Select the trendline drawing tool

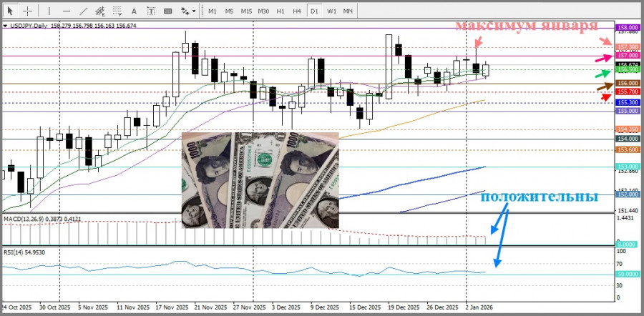pyautogui.click(x=84, y=11)
